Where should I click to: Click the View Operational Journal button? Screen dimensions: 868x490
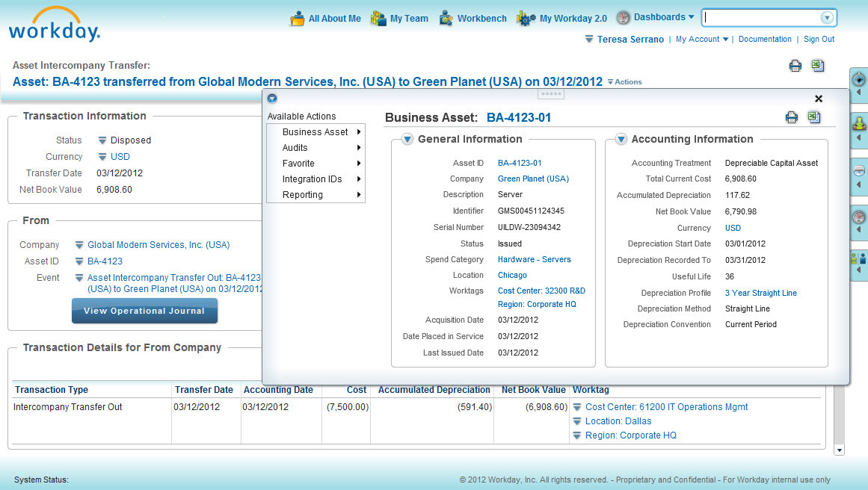144,311
